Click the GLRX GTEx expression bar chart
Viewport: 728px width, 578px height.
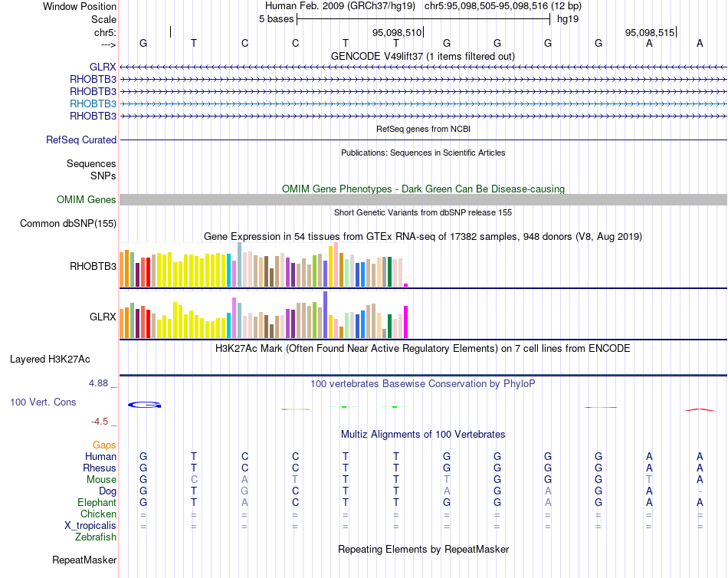pos(264,314)
